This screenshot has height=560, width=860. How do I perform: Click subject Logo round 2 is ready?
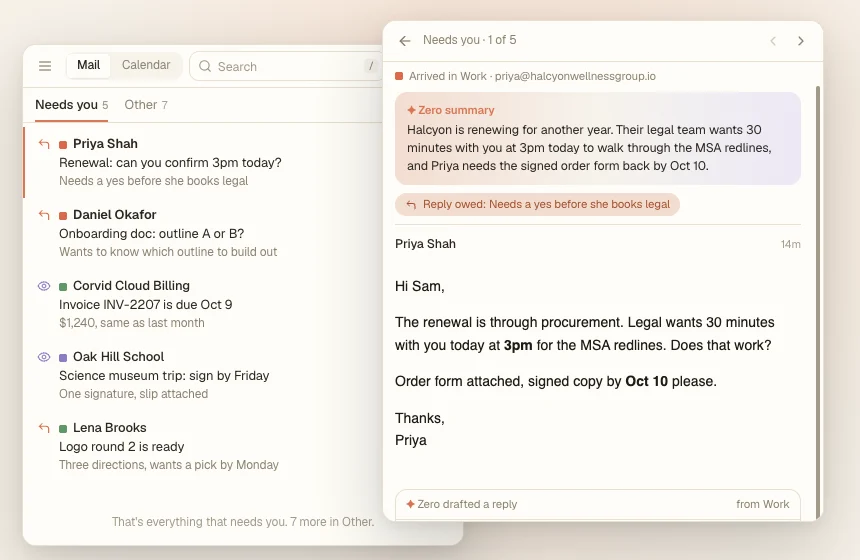click(121, 446)
